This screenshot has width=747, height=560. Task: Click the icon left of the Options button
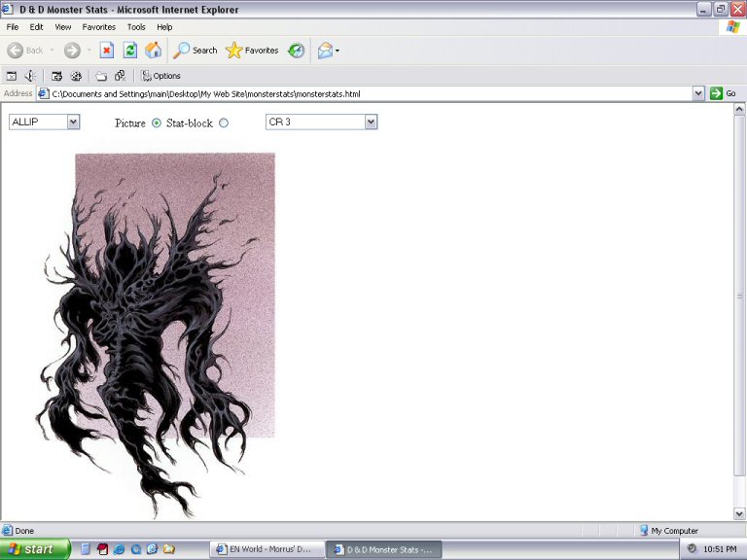point(120,76)
